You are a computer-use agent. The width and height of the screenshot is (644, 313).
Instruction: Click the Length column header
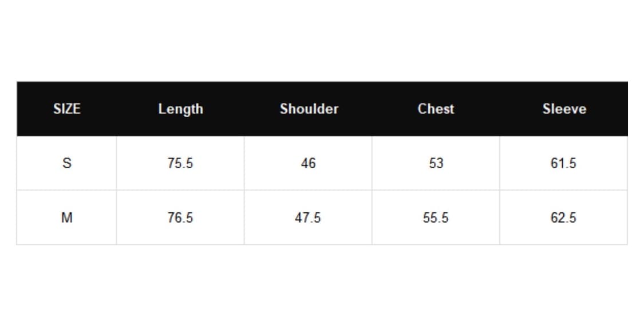(180, 109)
